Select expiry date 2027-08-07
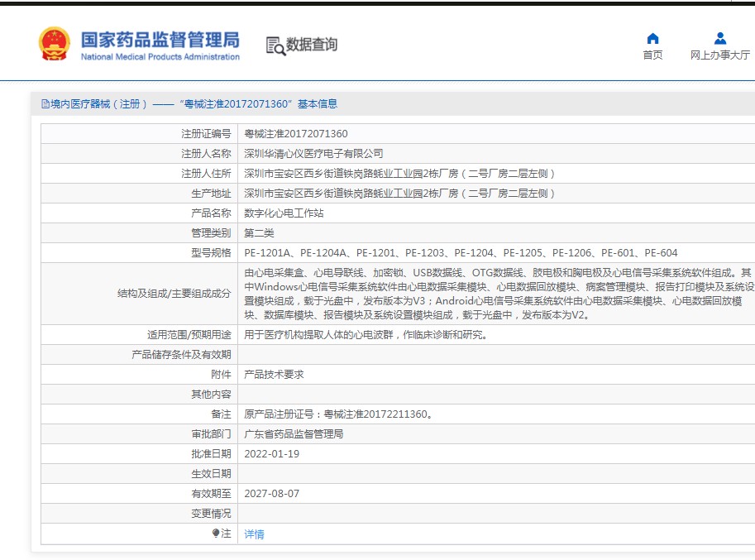Image resolution: width=755 pixels, height=560 pixels. [x=271, y=494]
